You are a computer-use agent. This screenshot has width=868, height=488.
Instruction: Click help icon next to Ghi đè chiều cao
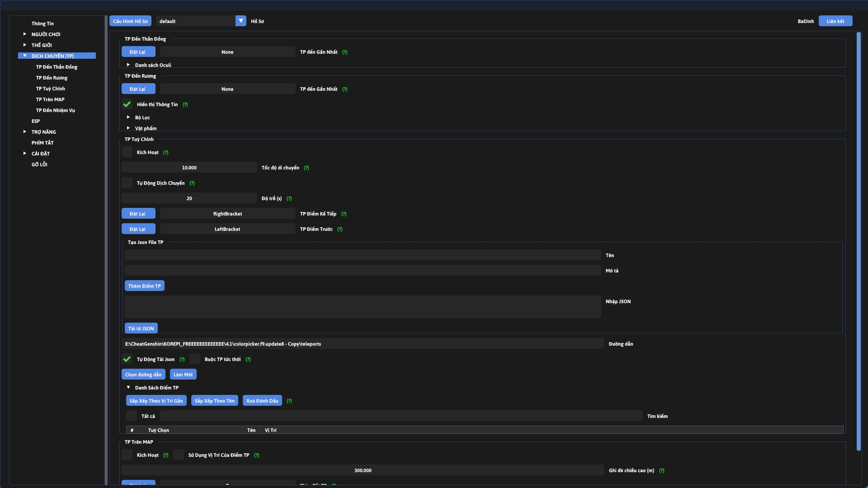[661, 470]
